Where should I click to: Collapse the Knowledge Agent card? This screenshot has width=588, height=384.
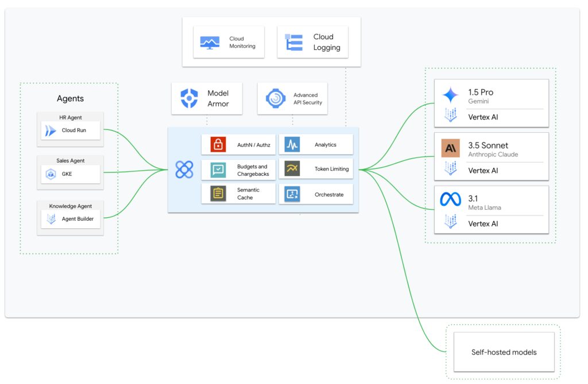click(x=70, y=213)
